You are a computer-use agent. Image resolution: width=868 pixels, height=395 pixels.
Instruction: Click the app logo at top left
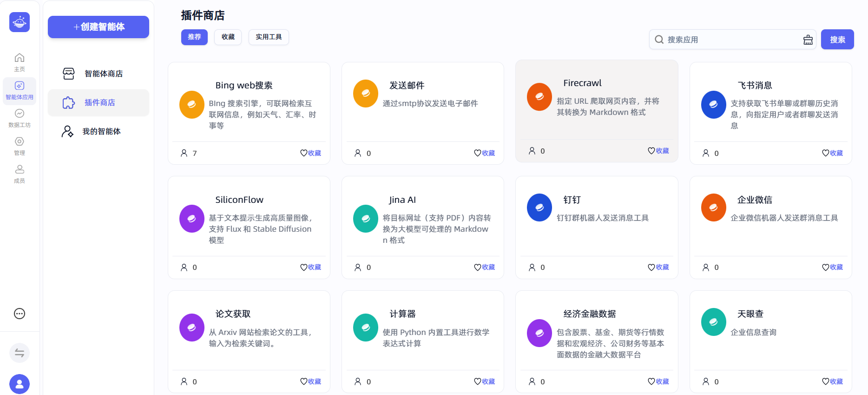click(20, 22)
